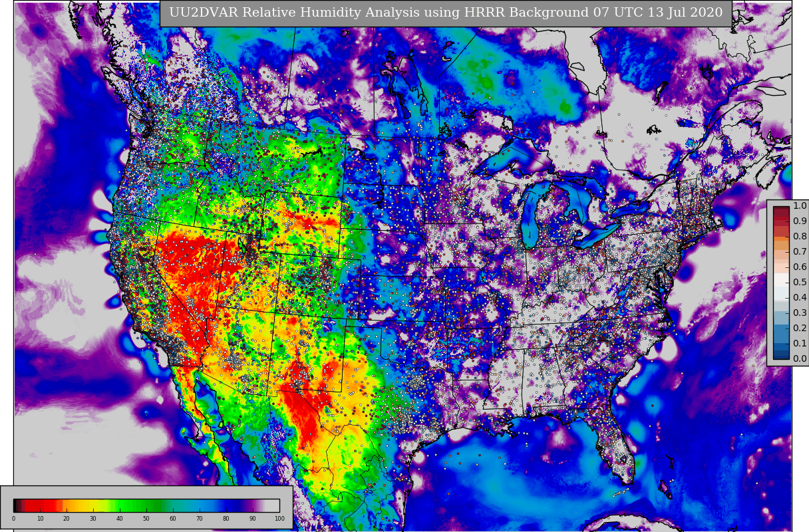
Task: Click the 1.0 label on right colorbar
Action: 799,206
